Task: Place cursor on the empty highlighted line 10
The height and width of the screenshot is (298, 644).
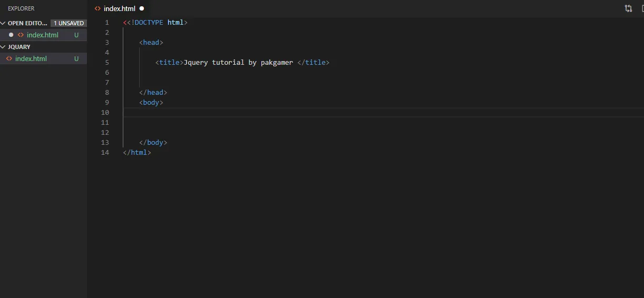Action: [383, 112]
